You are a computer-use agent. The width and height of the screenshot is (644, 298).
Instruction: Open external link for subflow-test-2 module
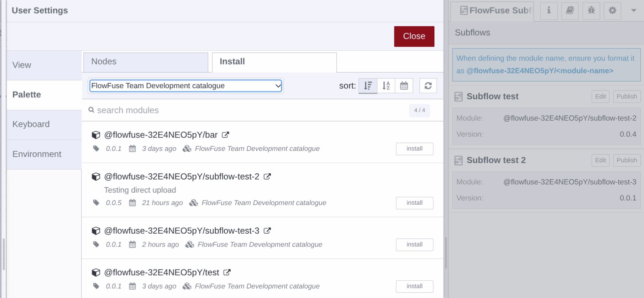click(267, 177)
